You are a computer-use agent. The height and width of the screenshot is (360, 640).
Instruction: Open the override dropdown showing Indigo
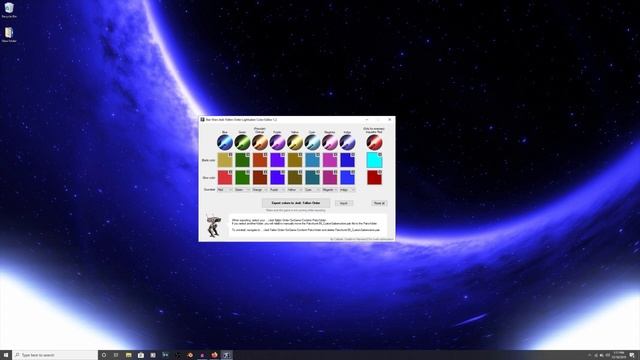tap(347, 190)
